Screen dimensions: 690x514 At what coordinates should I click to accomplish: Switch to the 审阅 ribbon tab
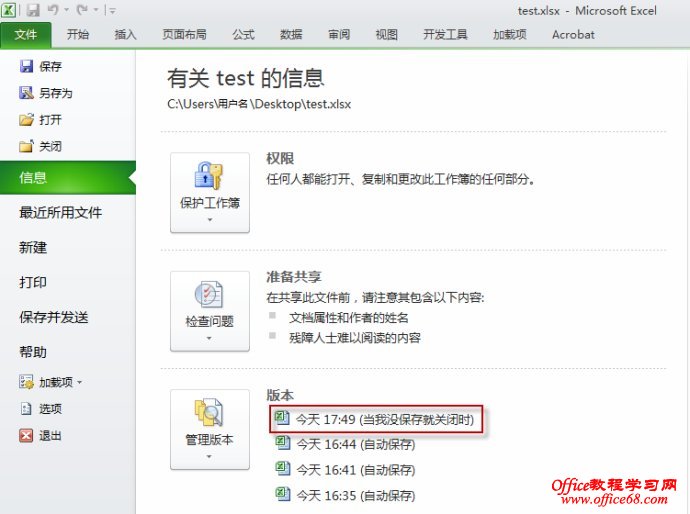pyautogui.click(x=339, y=35)
